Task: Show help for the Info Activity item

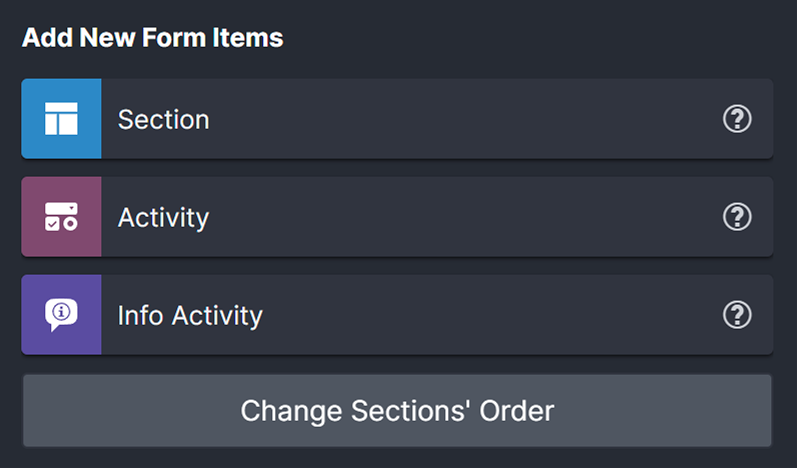Action: (737, 315)
